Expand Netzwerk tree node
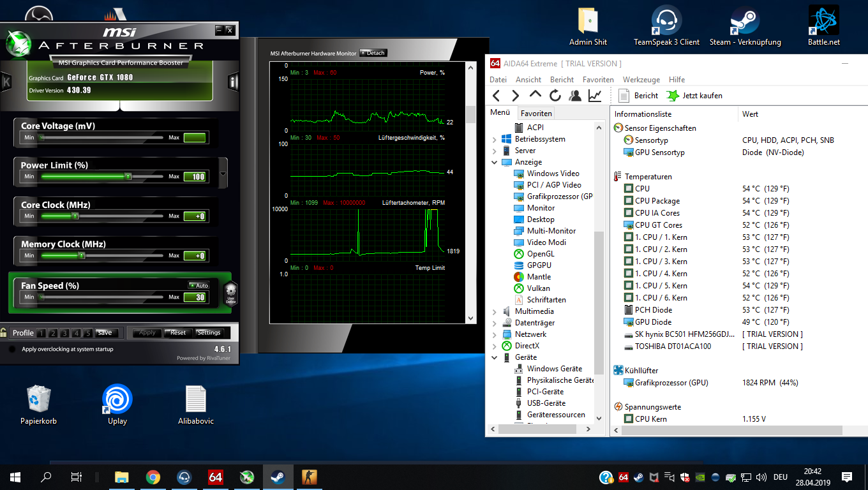The width and height of the screenshot is (868, 490). 494,334
